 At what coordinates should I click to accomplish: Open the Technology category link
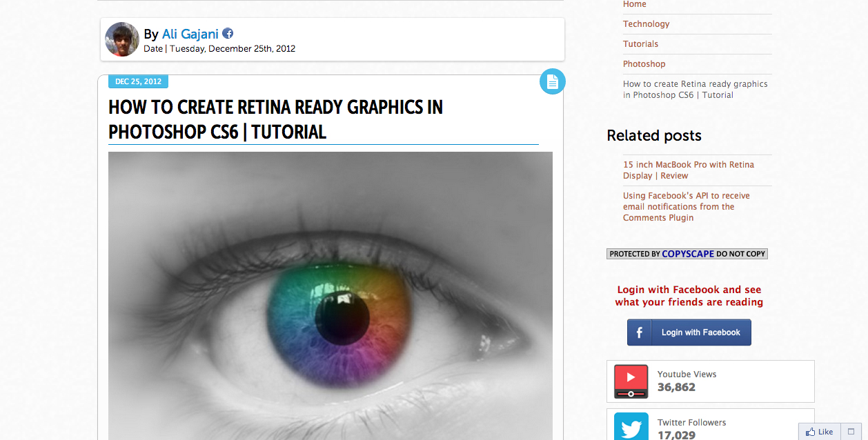[647, 24]
